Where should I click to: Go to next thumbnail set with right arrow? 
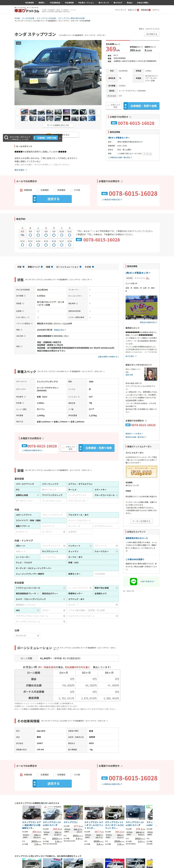click(98, 116)
